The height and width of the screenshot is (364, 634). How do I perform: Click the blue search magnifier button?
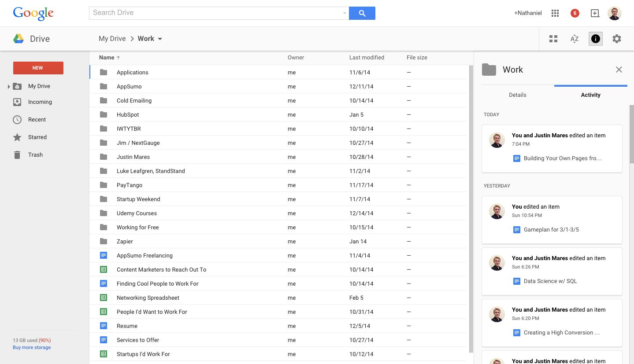tap(362, 13)
